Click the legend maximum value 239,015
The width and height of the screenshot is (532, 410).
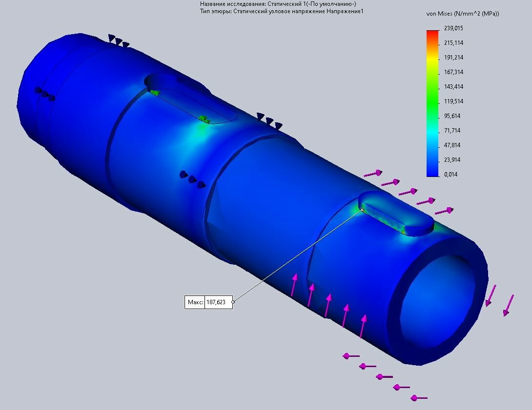[x=453, y=28]
